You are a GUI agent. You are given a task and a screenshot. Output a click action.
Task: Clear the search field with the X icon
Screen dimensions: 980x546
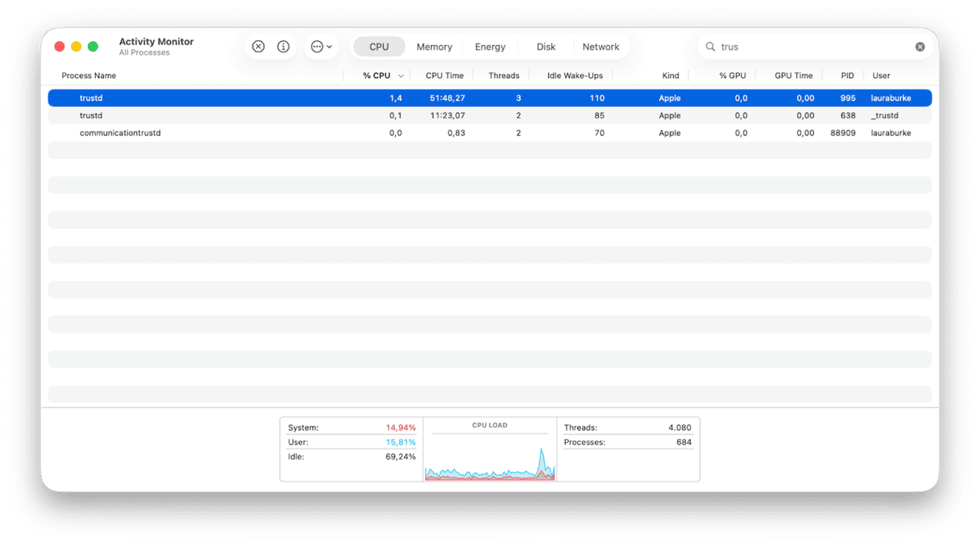(x=920, y=47)
